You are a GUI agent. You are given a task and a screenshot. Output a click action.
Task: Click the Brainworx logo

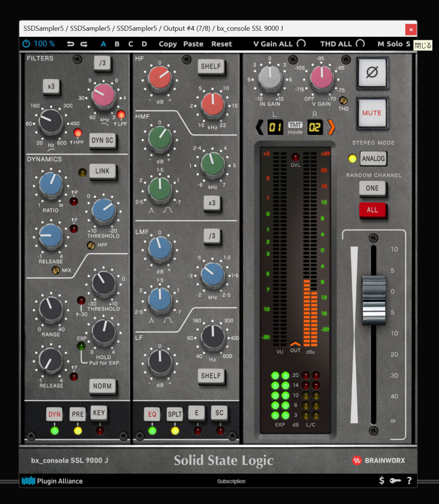point(379,460)
